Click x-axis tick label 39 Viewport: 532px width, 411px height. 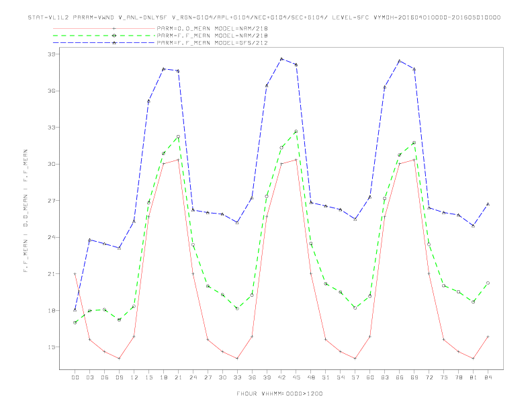[x=267, y=377]
